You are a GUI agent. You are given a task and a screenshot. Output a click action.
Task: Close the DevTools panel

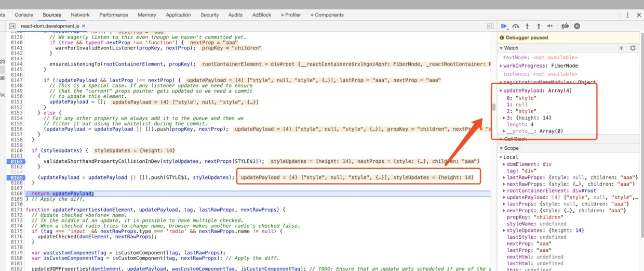[x=639, y=15]
